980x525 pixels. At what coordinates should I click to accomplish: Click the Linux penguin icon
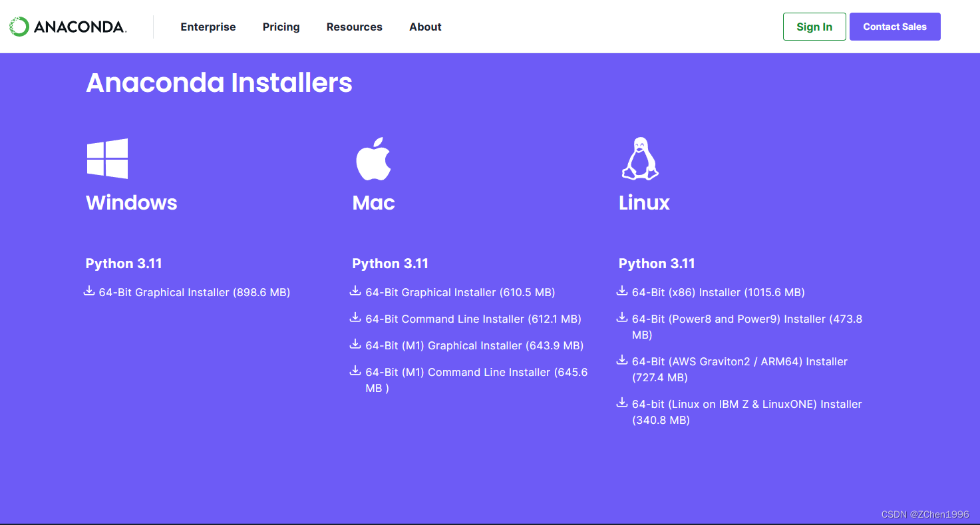(x=640, y=158)
